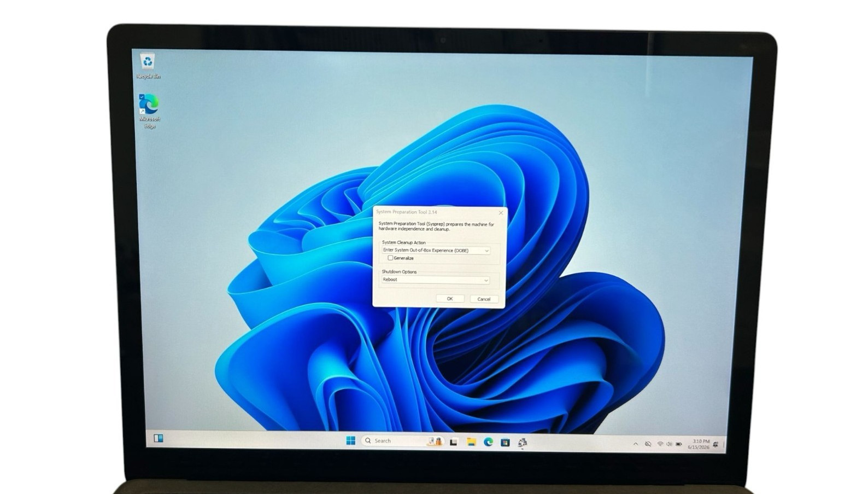
Task: Click the volume speaker tray icon
Action: (669, 444)
